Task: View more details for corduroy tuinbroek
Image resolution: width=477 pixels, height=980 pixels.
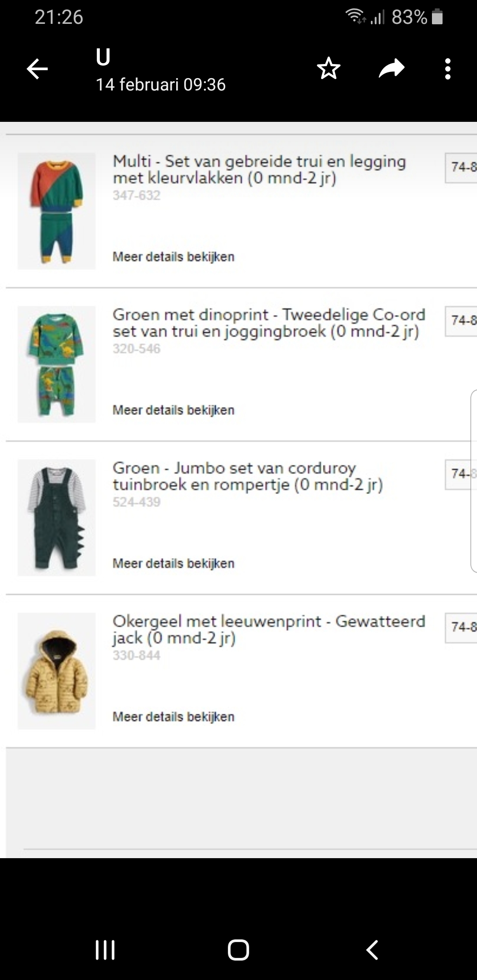Action: 174,563
